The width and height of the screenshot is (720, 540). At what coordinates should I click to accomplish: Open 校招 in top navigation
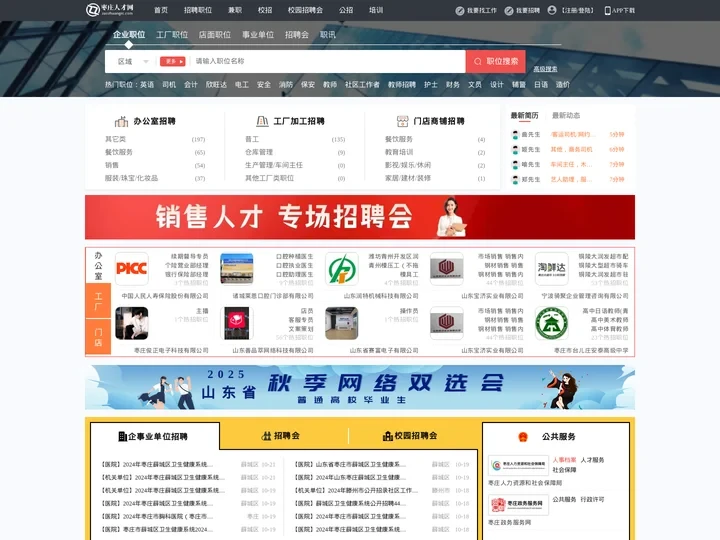[265, 10]
